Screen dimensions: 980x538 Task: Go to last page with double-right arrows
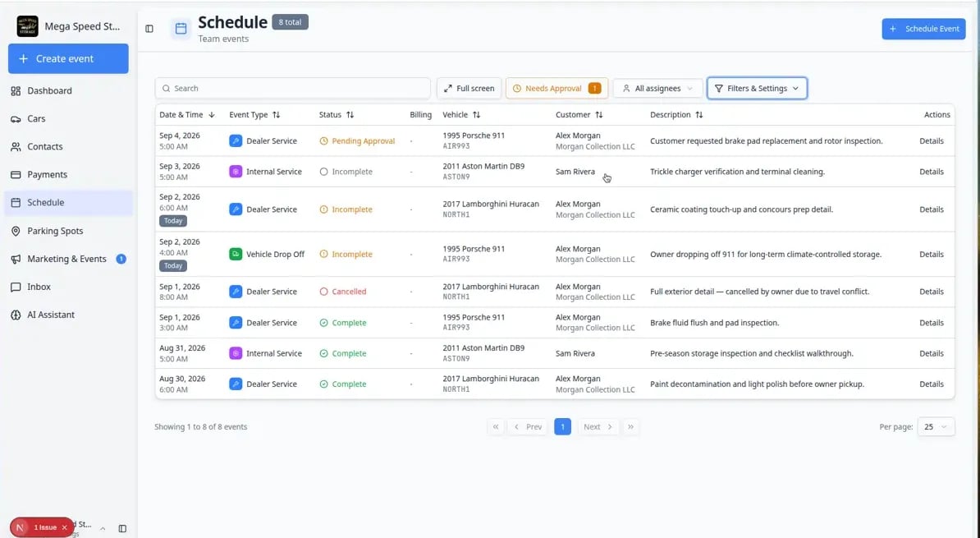630,426
